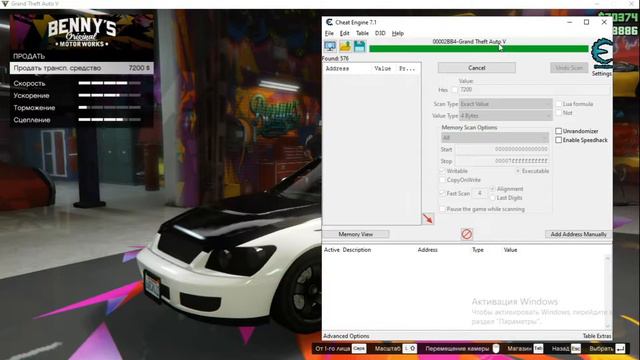Enable Speedhack checkbox

(558, 140)
